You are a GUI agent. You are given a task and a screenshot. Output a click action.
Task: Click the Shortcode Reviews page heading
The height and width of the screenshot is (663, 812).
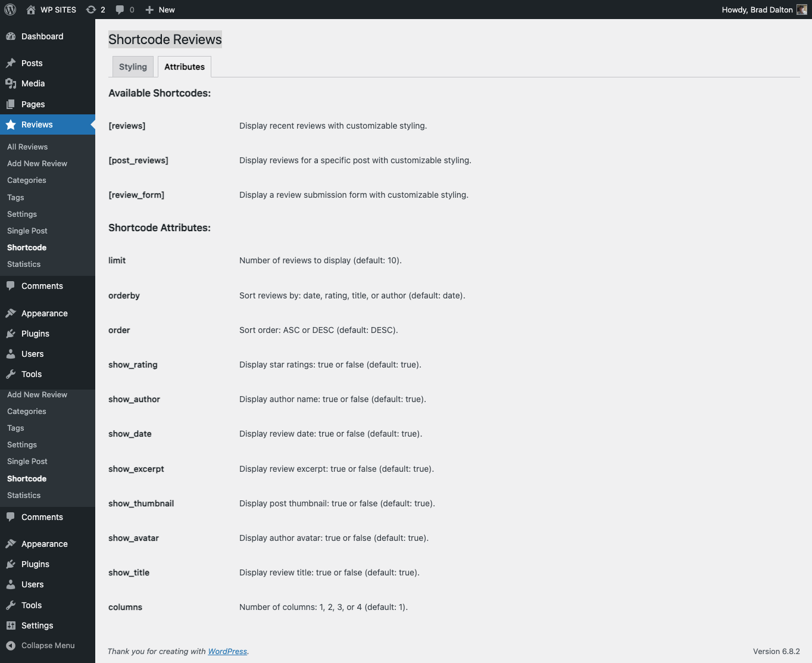click(x=165, y=39)
